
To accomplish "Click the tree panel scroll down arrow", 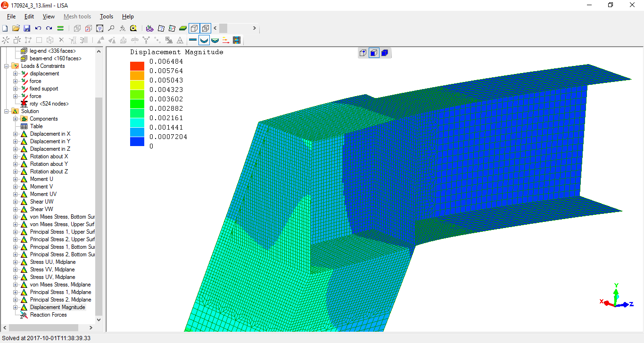I will pyautogui.click(x=99, y=319).
